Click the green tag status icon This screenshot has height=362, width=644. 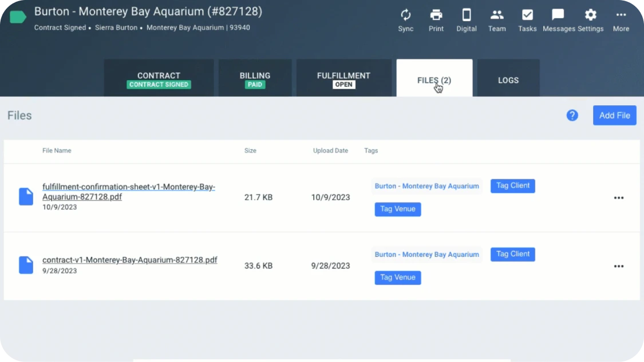pyautogui.click(x=18, y=17)
